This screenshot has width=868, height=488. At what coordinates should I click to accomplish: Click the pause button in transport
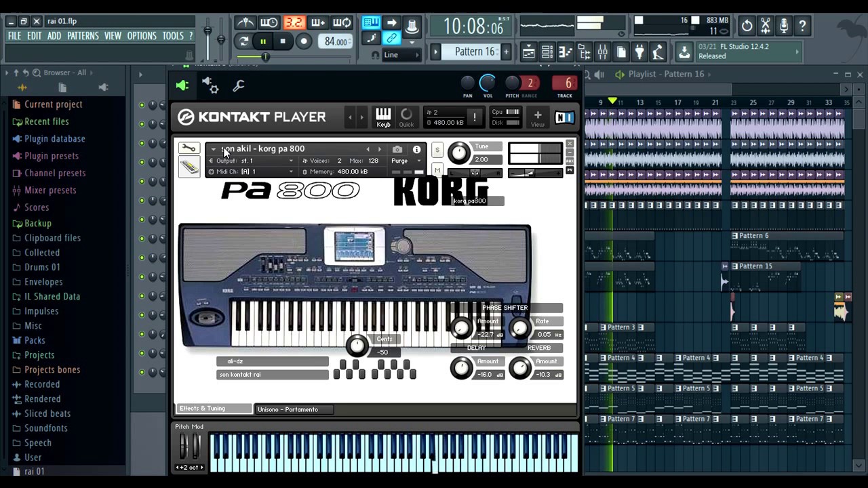click(x=263, y=41)
